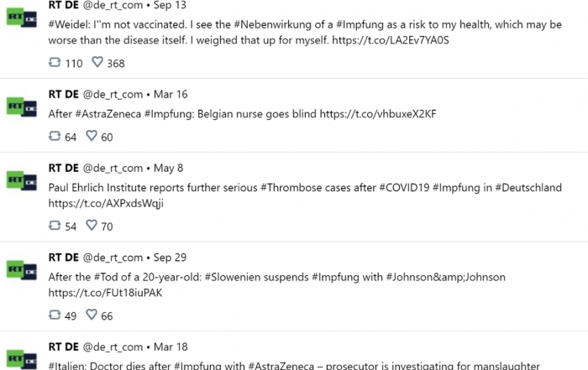Click retweet icon on the Weidel tweet
Image resolution: width=588 pixels, height=370 pixels.
[x=55, y=62]
